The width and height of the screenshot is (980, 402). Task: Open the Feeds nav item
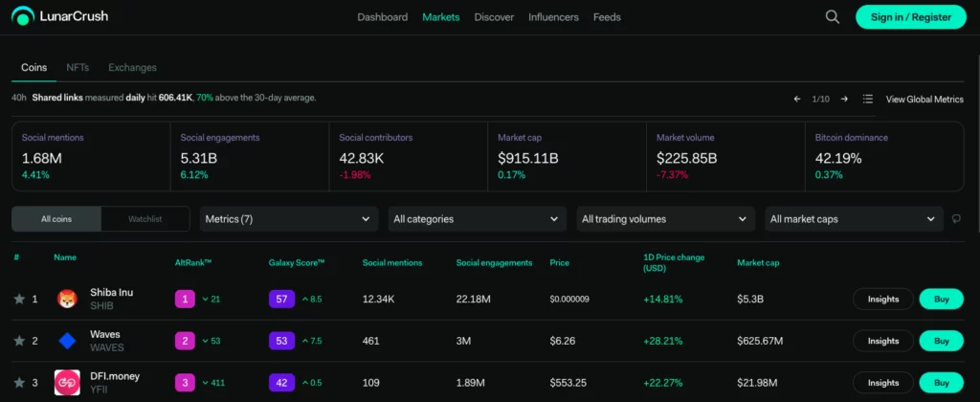click(607, 17)
